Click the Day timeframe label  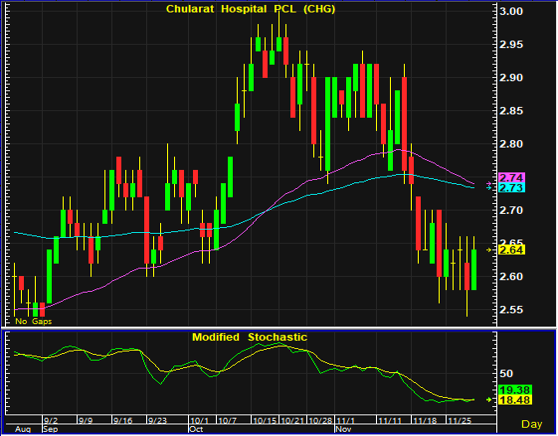pos(532,424)
